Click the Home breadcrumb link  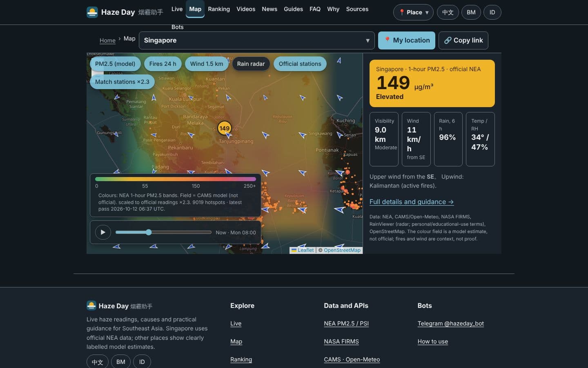[x=107, y=40]
